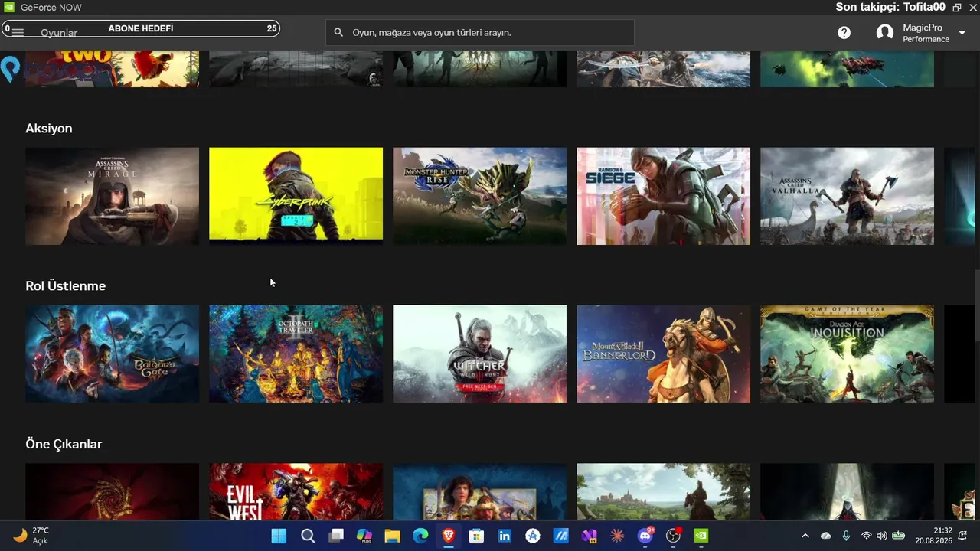The width and height of the screenshot is (980, 551).
Task: Click the Performance membership label
Action: point(926,39)
